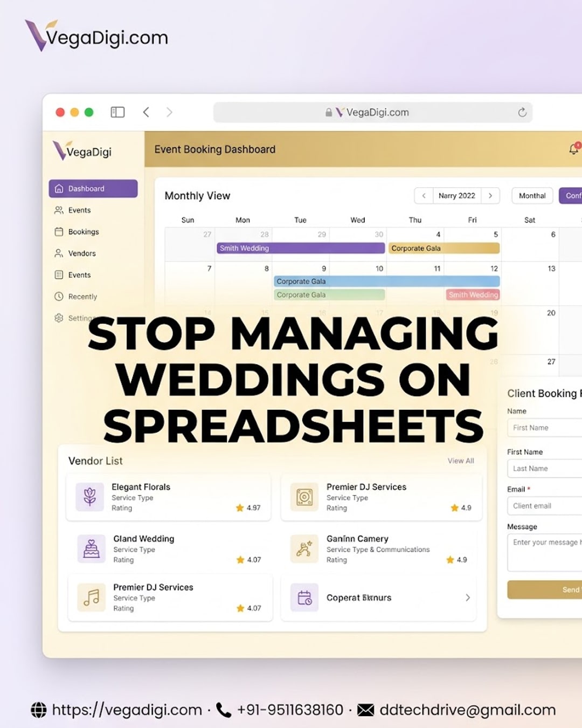Expand the Coperat row chevron
Screen dimensions: 582x728
(x=468, y=597)
